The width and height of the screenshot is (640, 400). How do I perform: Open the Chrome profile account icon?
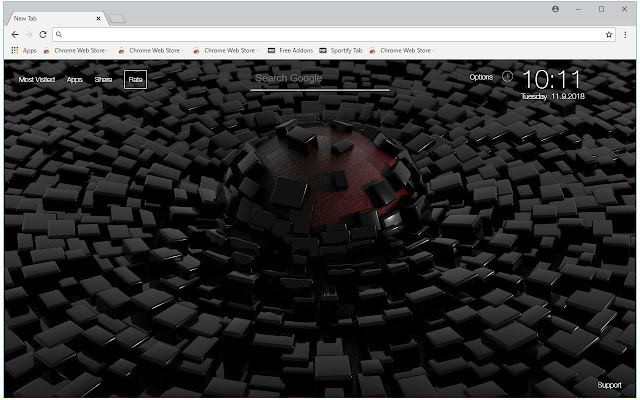(555, 9)
